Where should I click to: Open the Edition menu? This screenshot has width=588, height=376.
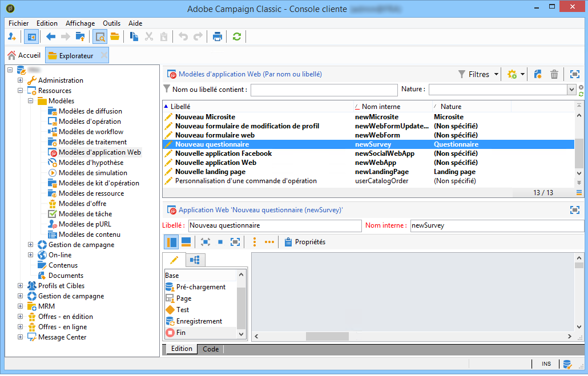[47, 23]
